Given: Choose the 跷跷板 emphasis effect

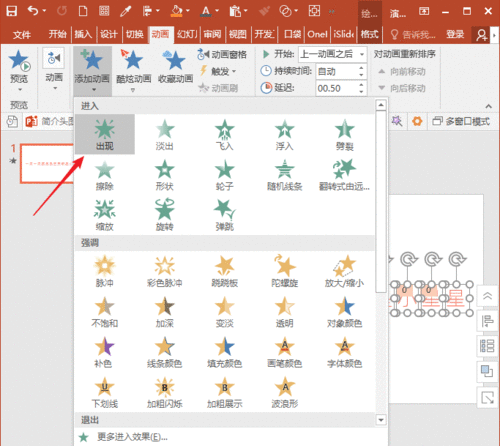Looking at the screenshot, I should (x=225, y=271).
